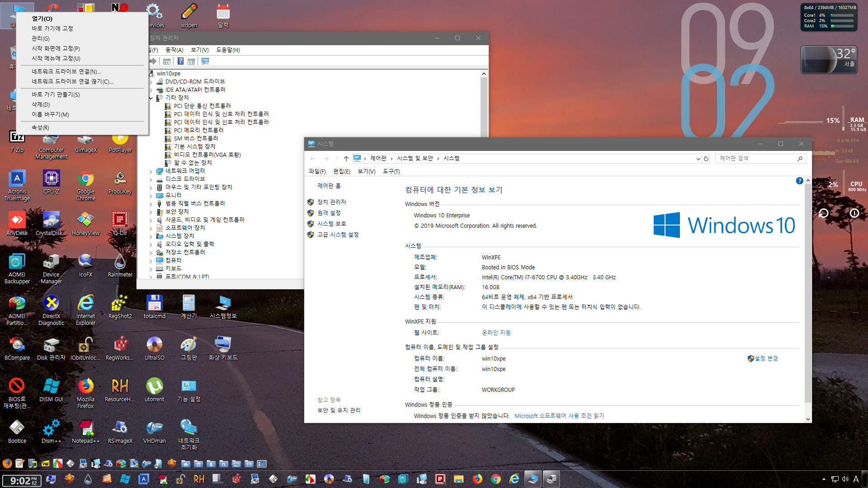The width and height of the screenshot is (868, 488).
Task: Click the 시스템 window vertical scrollbar
Action: click(x=808, y=299)
